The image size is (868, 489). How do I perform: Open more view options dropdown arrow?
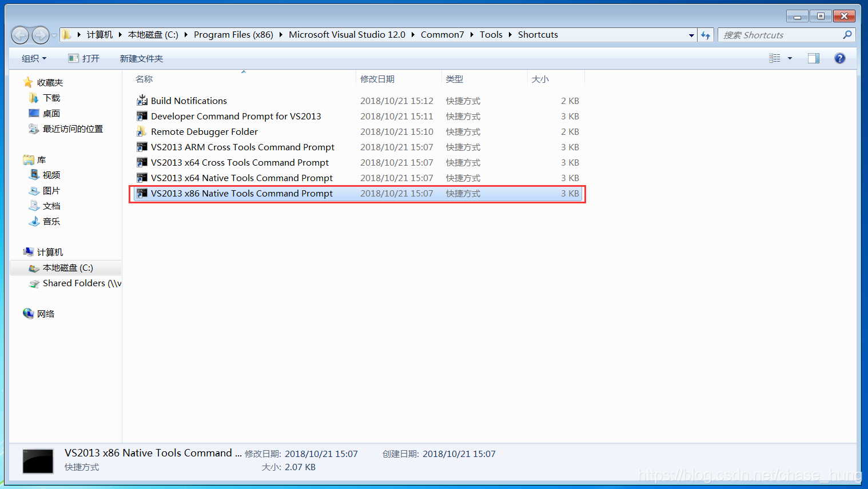tap(790, 58)
